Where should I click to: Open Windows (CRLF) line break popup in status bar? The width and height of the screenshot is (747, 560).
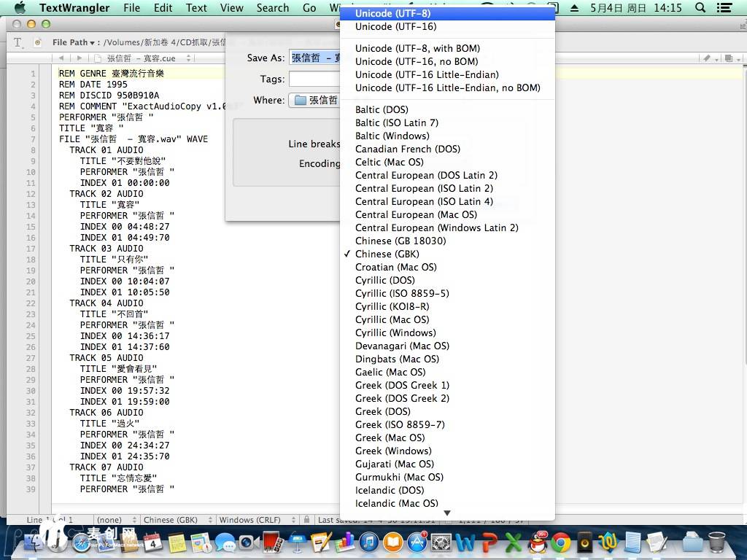[252, 520]
